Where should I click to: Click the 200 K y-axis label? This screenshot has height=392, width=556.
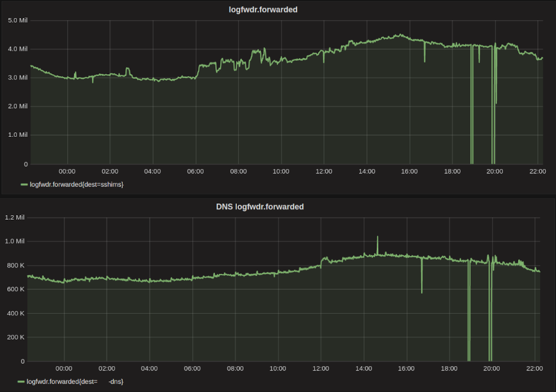16,337
